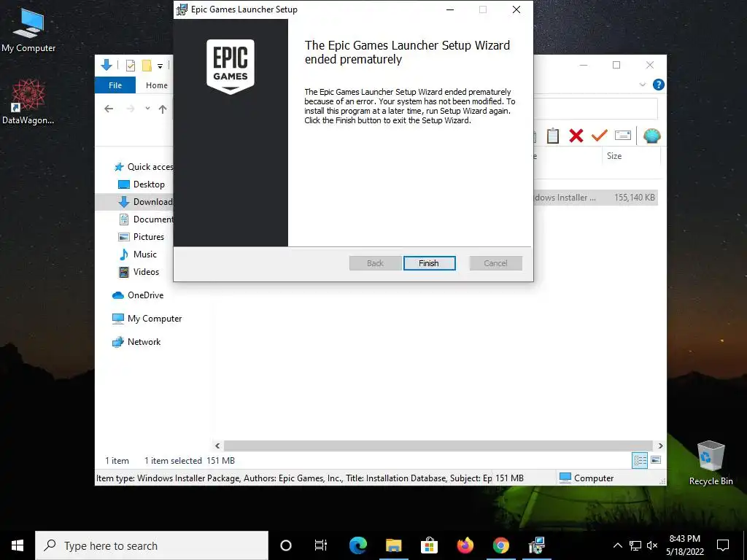The height and width of the screenshot is (560, 747).
Task: Select the DataWagon desktop shortcut
Action: 28,102
